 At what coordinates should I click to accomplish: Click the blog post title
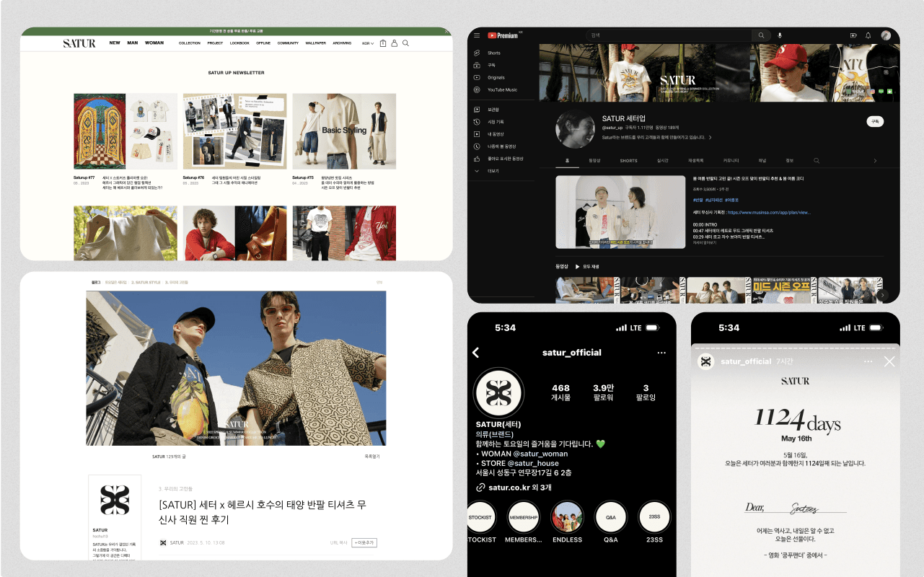(263, 511)
